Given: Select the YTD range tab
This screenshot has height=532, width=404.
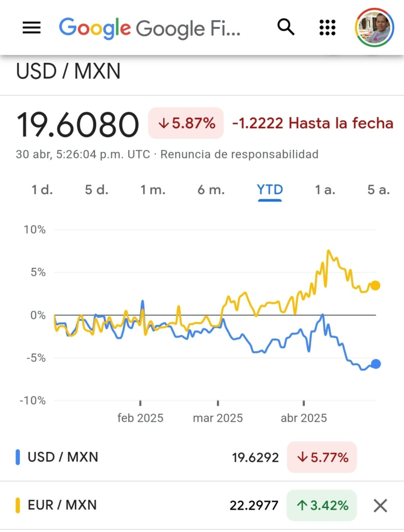Looking at the screenshot, I should [x=270, y=190].
